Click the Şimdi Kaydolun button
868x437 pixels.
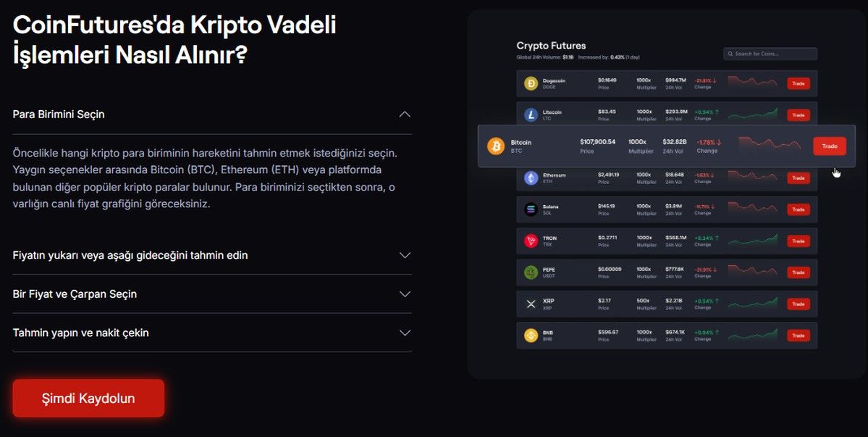[88, 397]
